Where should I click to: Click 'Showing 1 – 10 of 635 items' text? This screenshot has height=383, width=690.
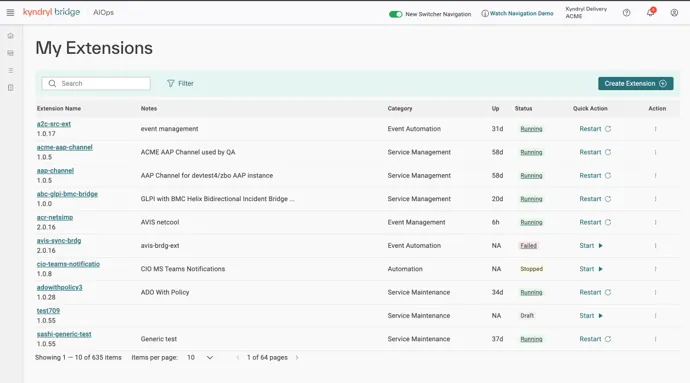78,357
